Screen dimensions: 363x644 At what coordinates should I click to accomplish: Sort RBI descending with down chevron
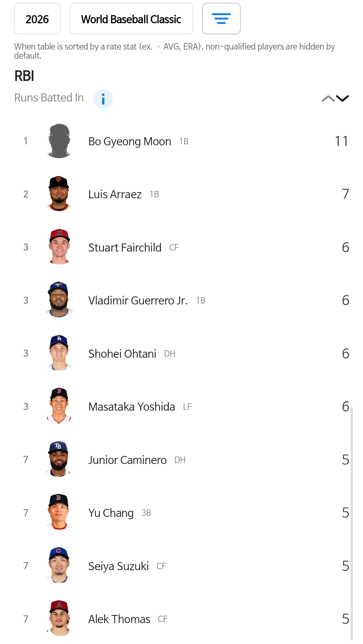343,98
